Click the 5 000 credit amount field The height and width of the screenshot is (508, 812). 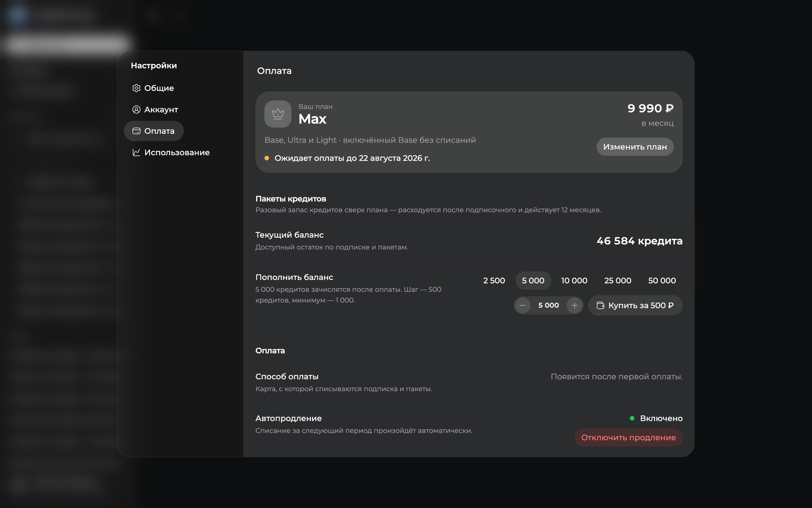(549, 305)
